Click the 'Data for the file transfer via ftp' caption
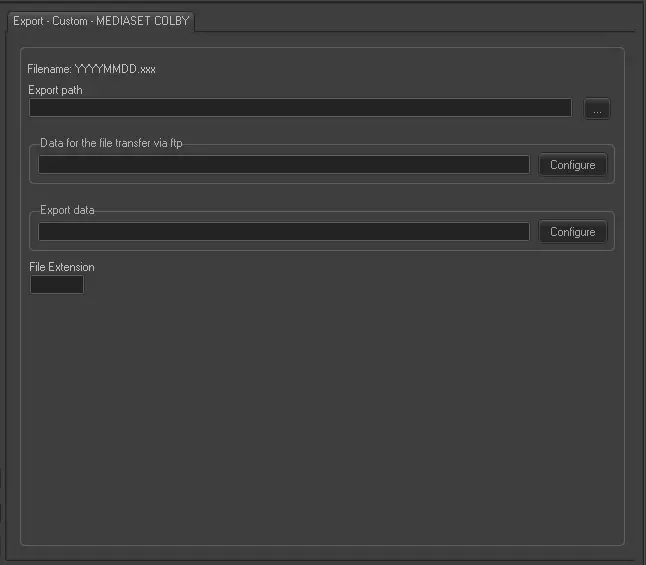Image resolution: width=646 pixels, height=565 pixels. [111, 143]
